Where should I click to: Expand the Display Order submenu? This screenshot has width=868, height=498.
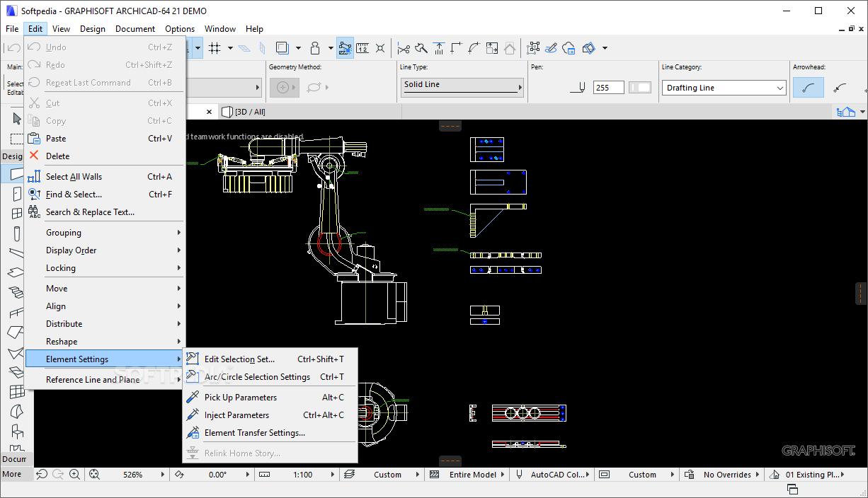click(x=105, y=250)
